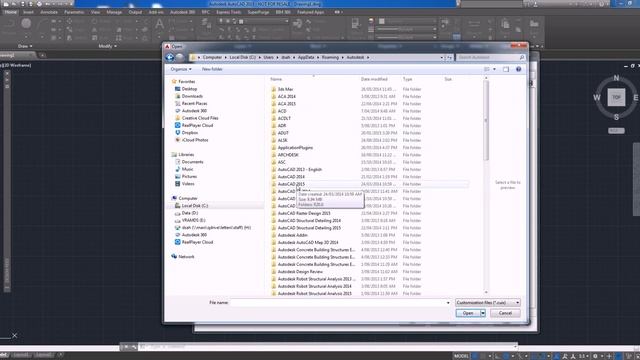Click the Open button

468,313
